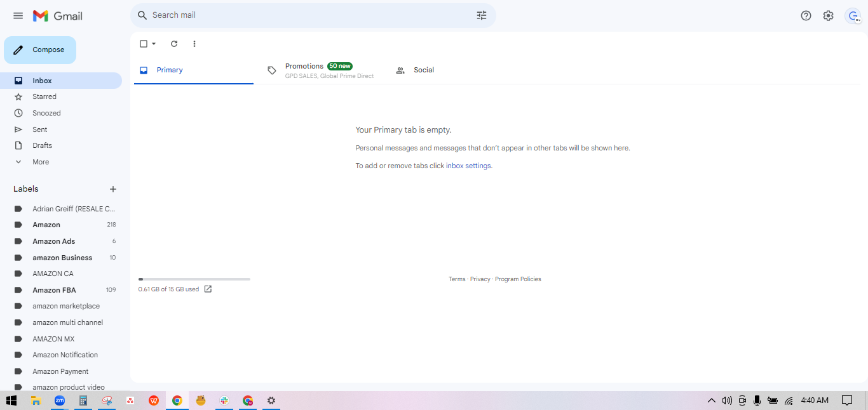The width and height of the screenshot is (868, 410).
Task: Click the volume speaker tray icon
Action: click(727, 400)
